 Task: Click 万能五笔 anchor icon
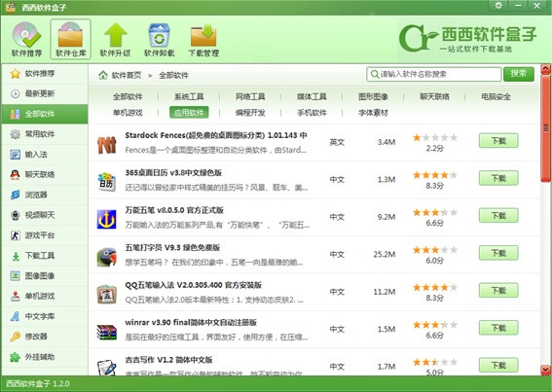[x=107, y=219]
